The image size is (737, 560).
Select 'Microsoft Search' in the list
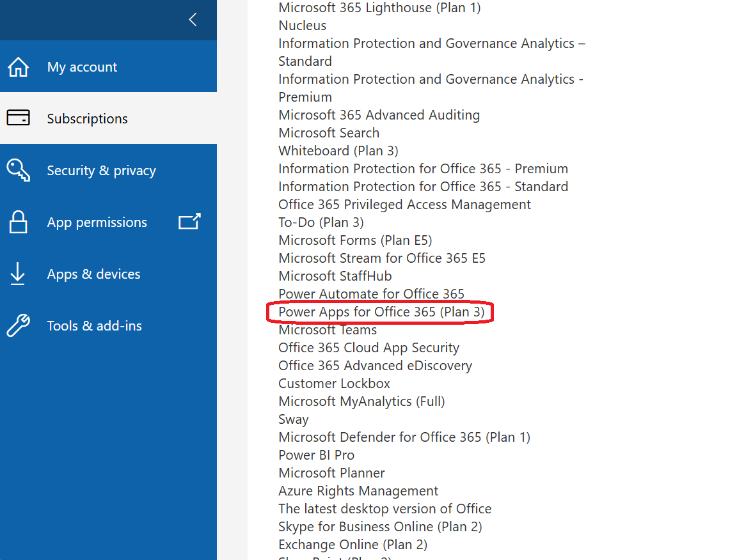click(329, 133)
